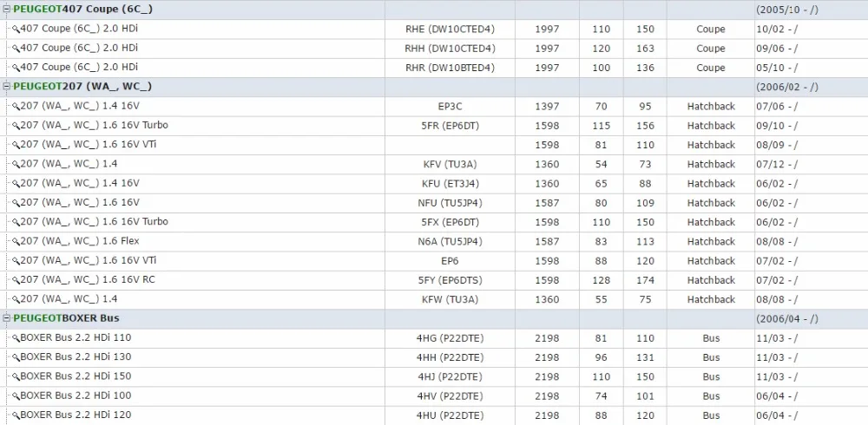
Task: Collapse the PEUGEOT 207 (WA_, WC_) group
Action: 7,87
